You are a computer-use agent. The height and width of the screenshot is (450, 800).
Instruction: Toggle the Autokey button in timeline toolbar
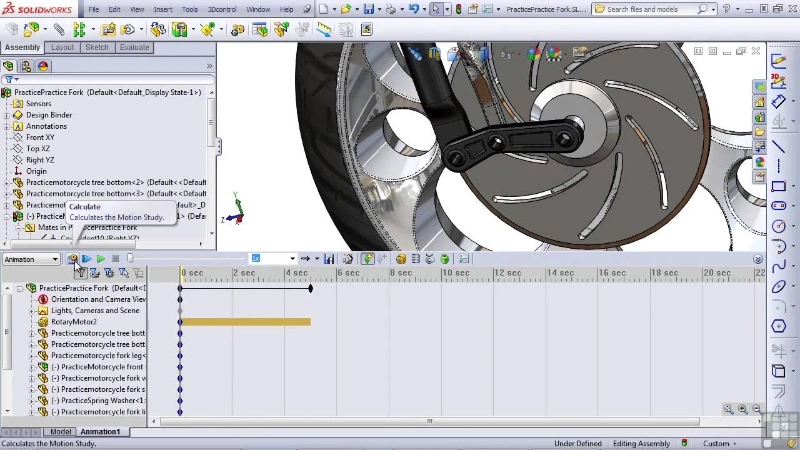pos(369,259)
